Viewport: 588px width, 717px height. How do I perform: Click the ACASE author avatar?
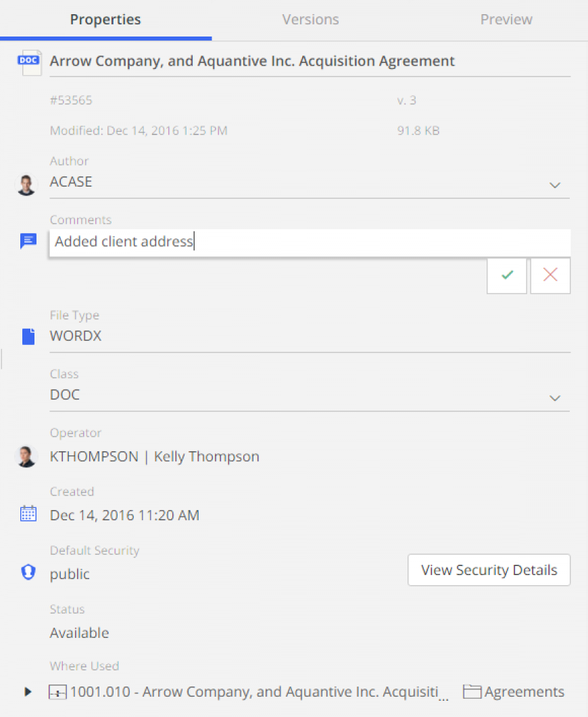[26, 185]
